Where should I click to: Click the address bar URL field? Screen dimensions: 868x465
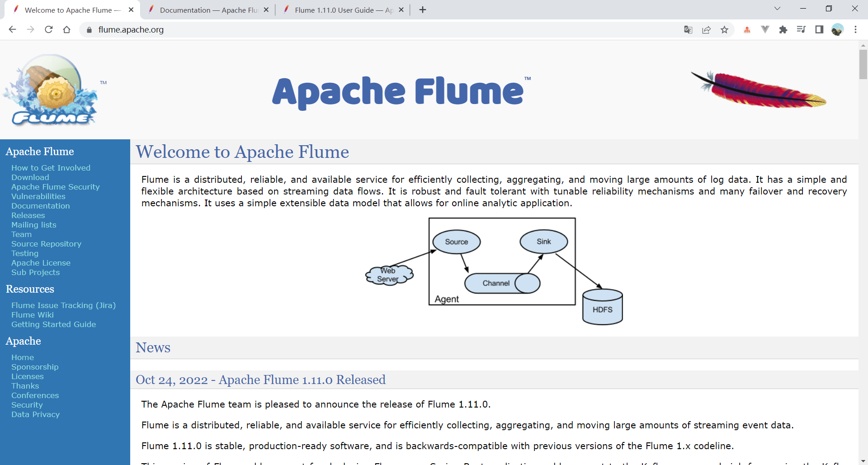(380, 29)
